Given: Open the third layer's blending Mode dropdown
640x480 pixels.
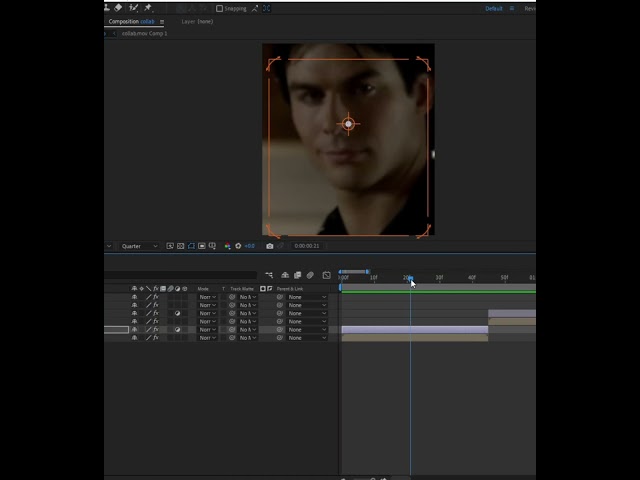Looking at the screenshot, I should 207,313.
